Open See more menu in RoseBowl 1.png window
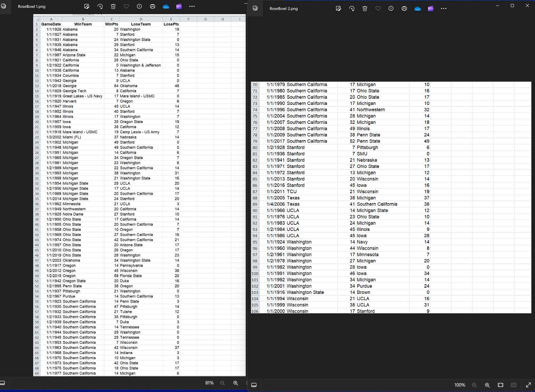This screenshot has height=392, width=535. 192,7
